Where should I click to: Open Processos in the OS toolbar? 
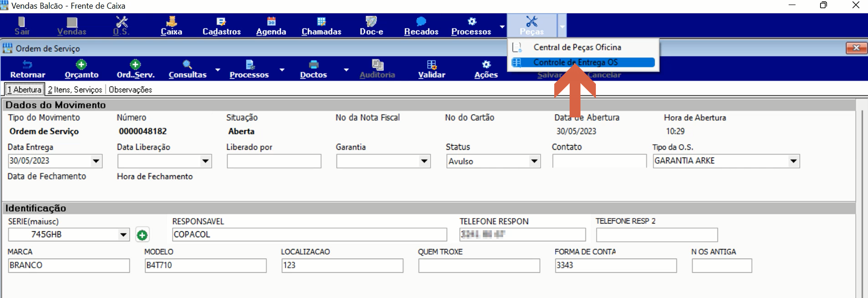coord(249,70)
